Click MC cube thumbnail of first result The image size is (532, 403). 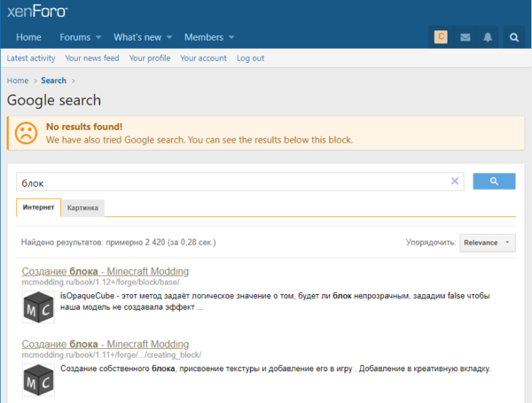click(x=38, y=307)
